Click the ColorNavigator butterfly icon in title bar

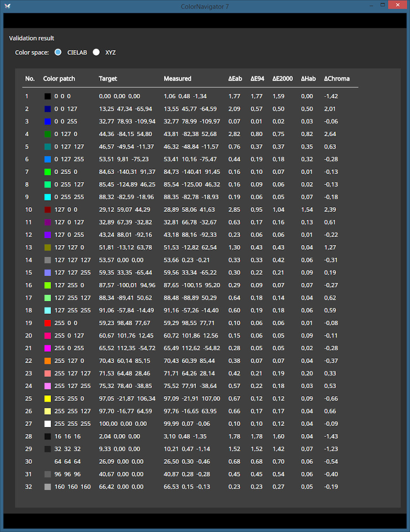coord(7,6)
